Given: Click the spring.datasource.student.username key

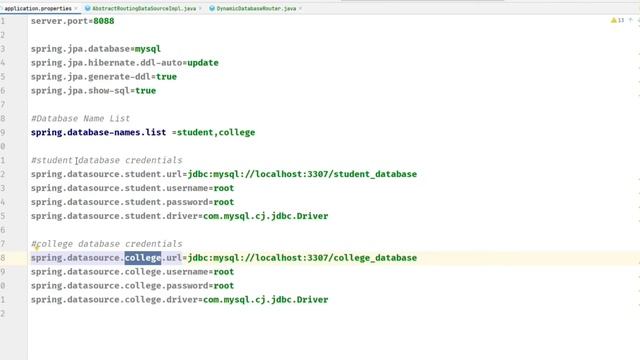Looking at the screenshot, I should [120, 188].
